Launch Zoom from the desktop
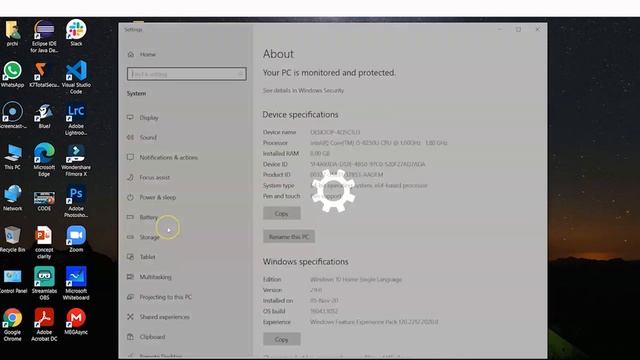The height and width of the screenshot is (360, 640). tap(76, 240)
